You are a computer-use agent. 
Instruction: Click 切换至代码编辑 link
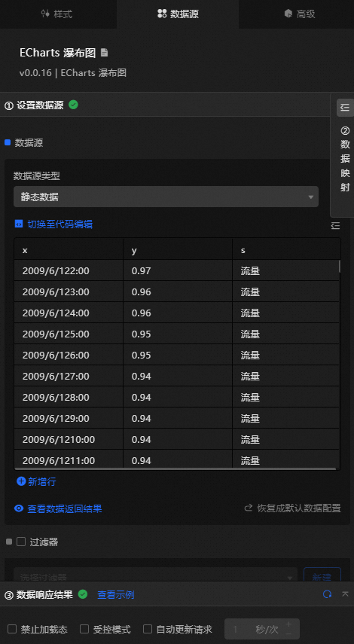click(x=60, y=224)
